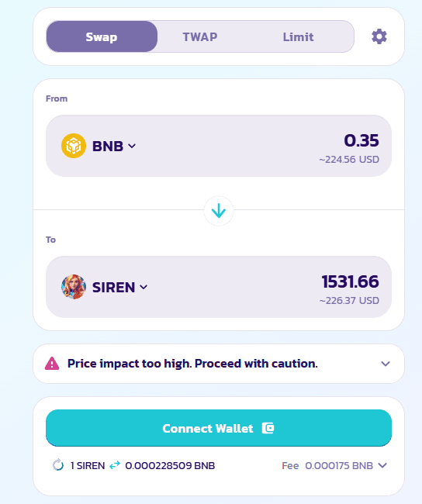Click the BNB coin logo
Screen dimensions: 422x504
pyautogui.click(x=74, y=146)
